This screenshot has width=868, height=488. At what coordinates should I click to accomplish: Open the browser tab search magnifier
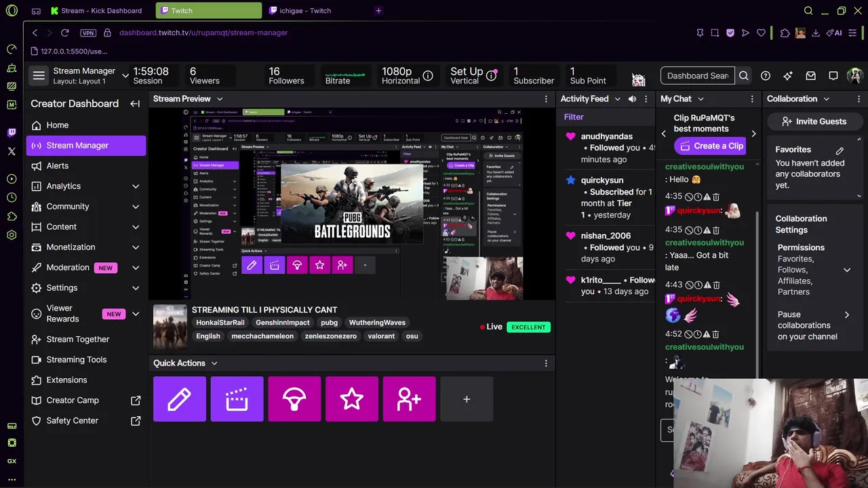pyautogui.click(x=808, y=11)
